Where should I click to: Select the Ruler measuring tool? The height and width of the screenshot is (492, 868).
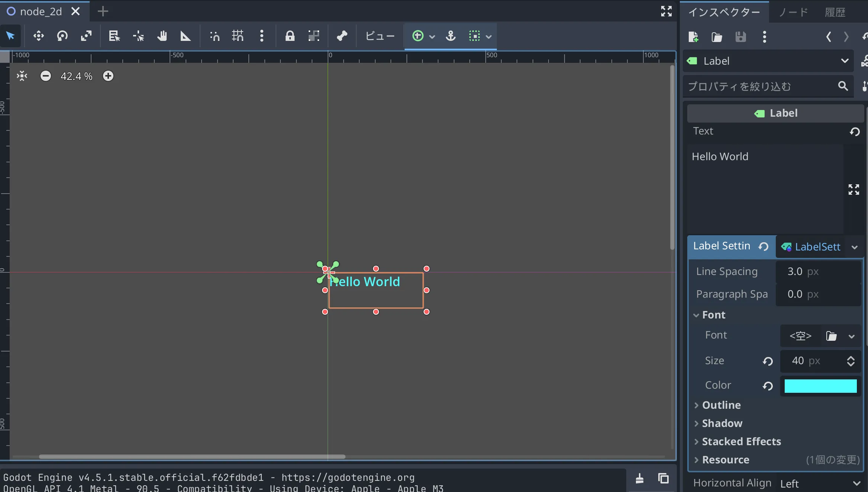point(185,36)
